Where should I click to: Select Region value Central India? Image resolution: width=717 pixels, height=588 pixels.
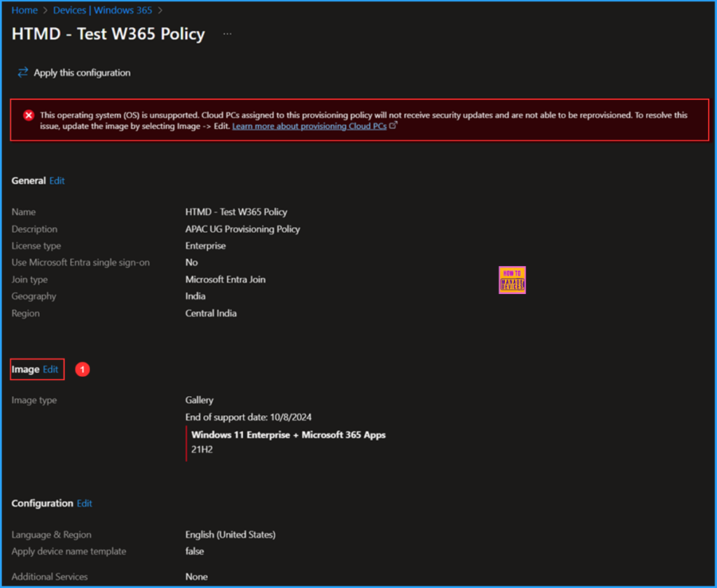click(211, 313)
